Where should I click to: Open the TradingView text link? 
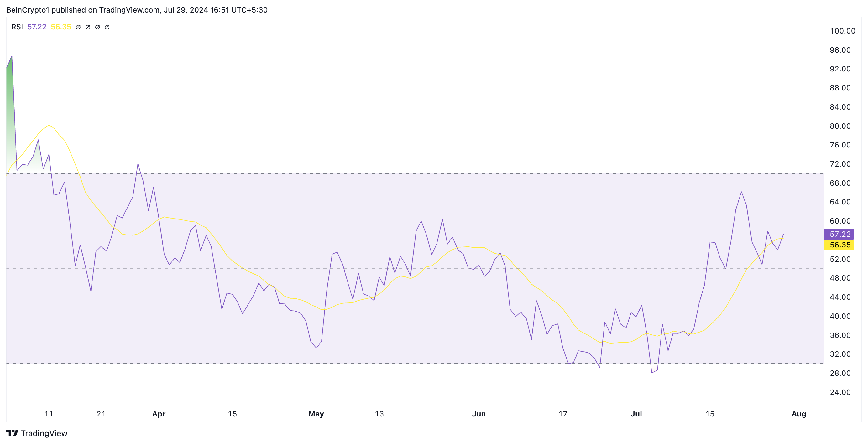pyautogui.click(x=44, y=433)
